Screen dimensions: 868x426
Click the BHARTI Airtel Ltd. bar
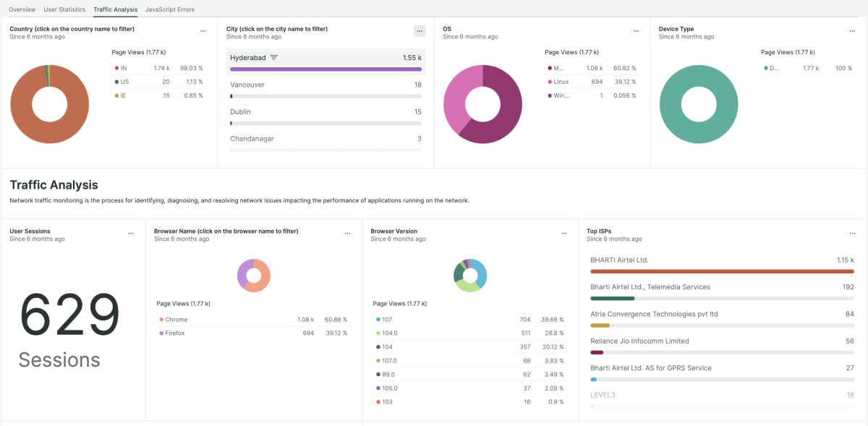[723, 271]
